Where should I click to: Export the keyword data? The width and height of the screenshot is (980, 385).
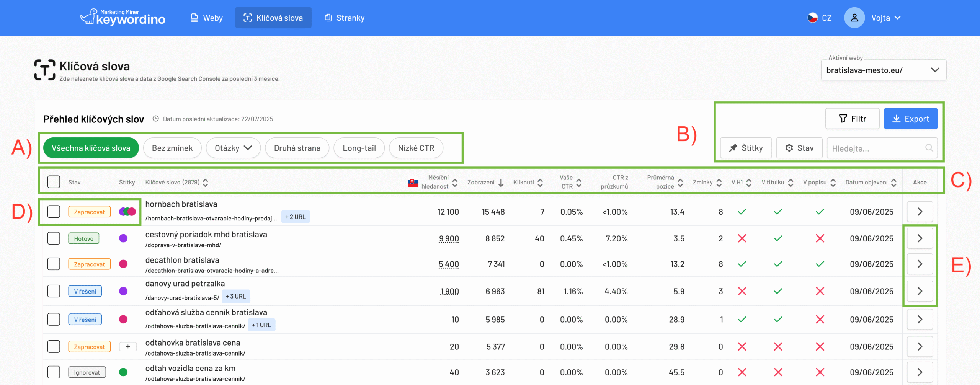click(911, 119)
